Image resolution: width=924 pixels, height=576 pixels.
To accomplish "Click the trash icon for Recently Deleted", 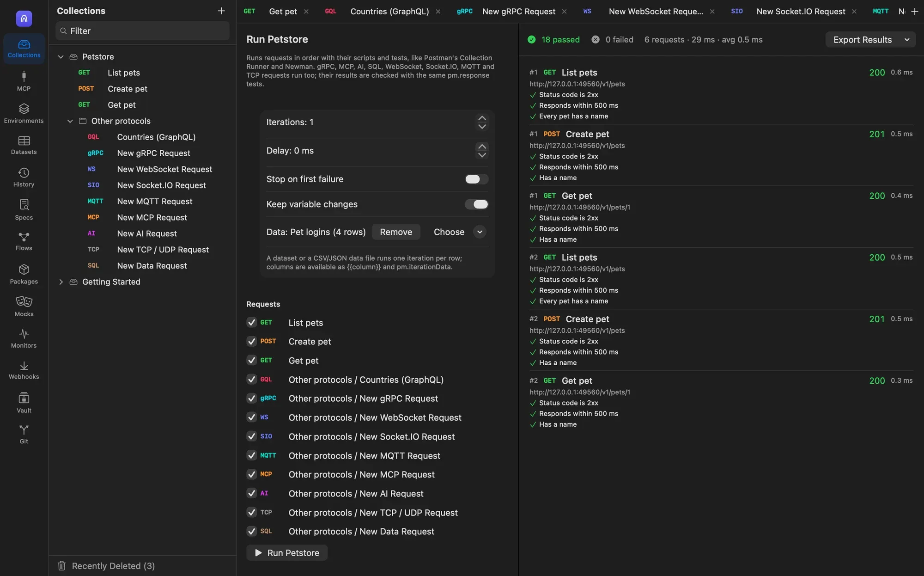I will point(61,566).
